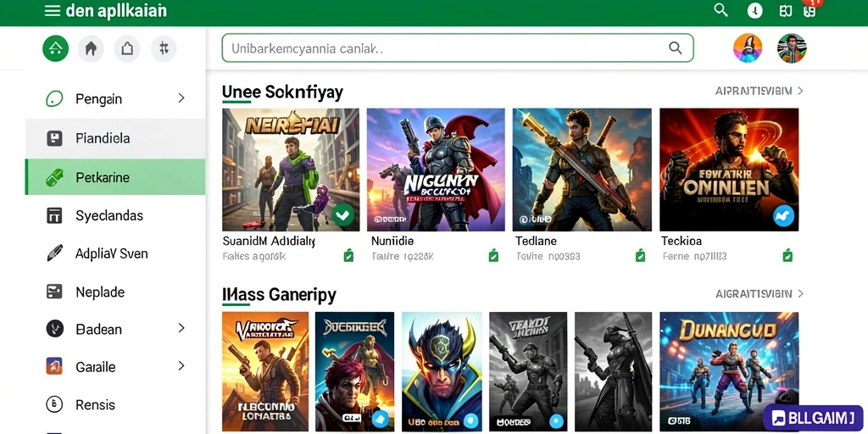Click the Pengain sidebar icon
The height and width of the screenshot is (434, 868).
54,99
